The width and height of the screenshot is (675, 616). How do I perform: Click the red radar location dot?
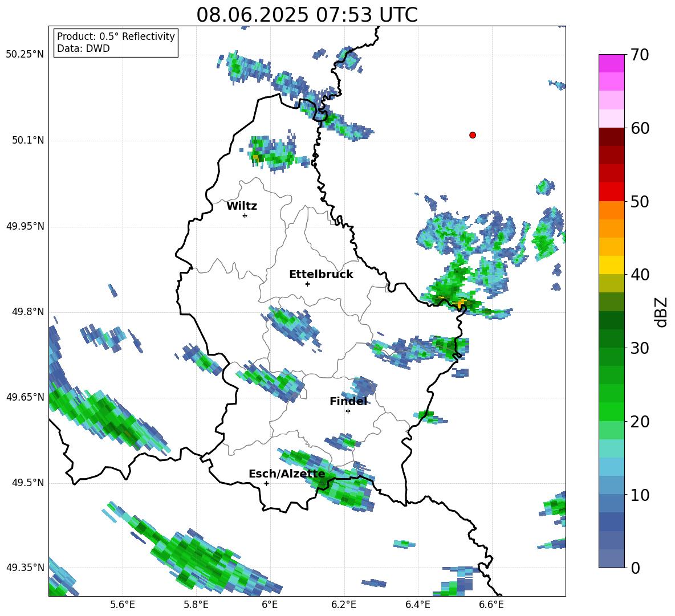coord(472,135)
